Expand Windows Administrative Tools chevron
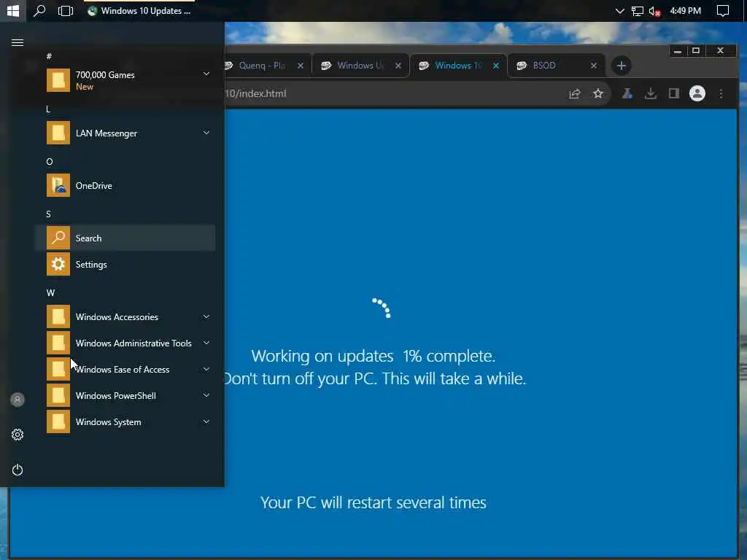This screenshot has height=560, width=747. (206, 343)
